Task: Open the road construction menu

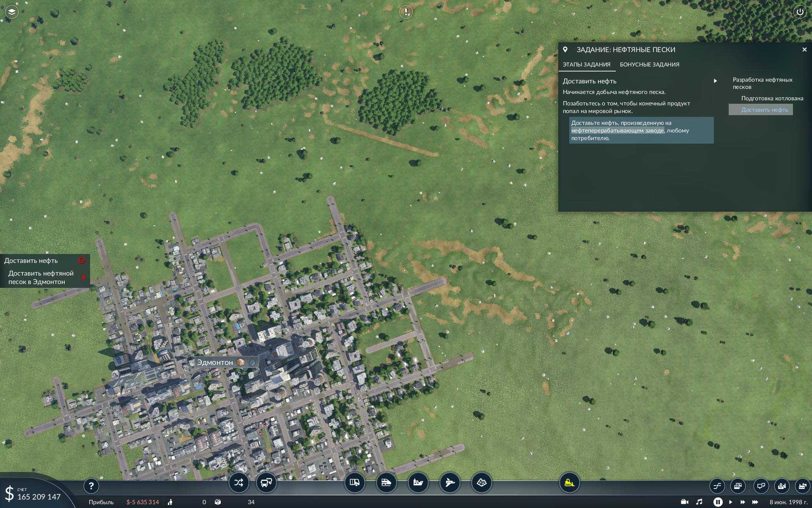Action: tap(354, 483)
